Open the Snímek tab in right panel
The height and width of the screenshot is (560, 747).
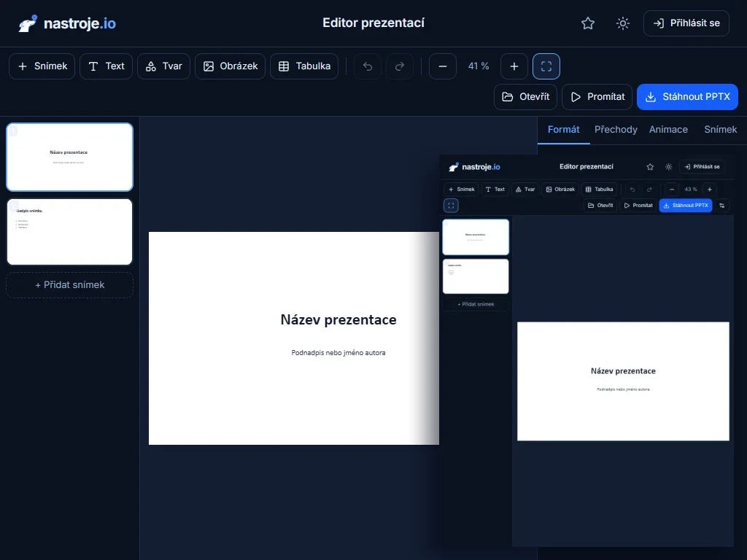tap(720, 130)
